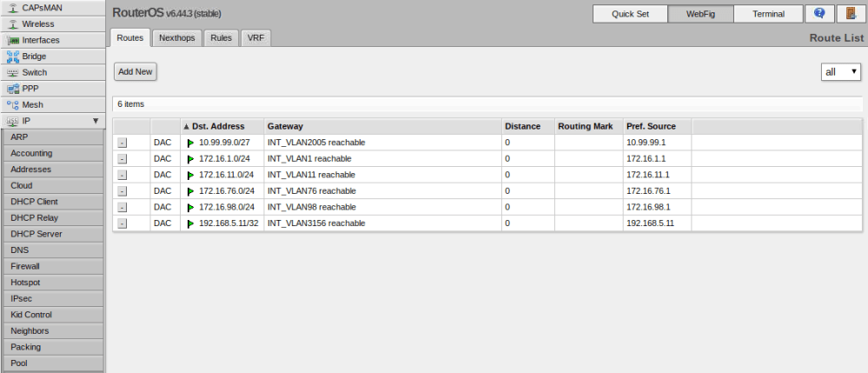This screenshot has height=373, width=868.
Task: Click gateway 'INT_VLAN1 reachable' cell
Action: [x=382, y=158]
